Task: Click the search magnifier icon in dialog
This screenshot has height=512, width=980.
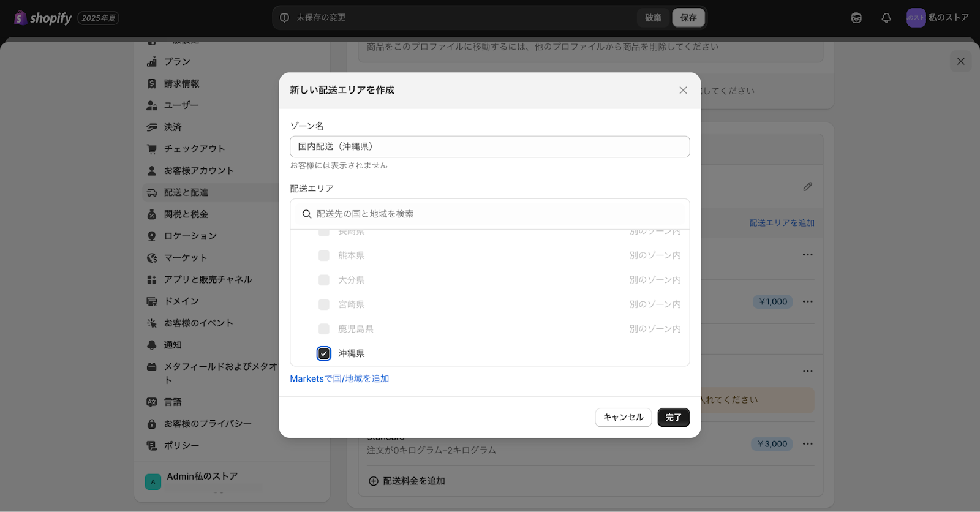Action: pos(307,214)
